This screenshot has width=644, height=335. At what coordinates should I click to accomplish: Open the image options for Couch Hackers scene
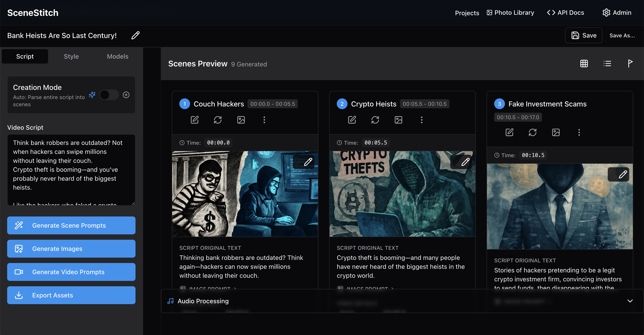tap(241, 120)
